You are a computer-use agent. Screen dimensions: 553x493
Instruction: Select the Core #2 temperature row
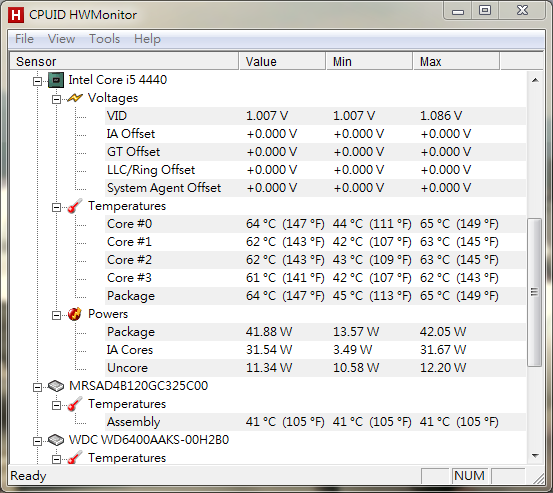point(315,260)
